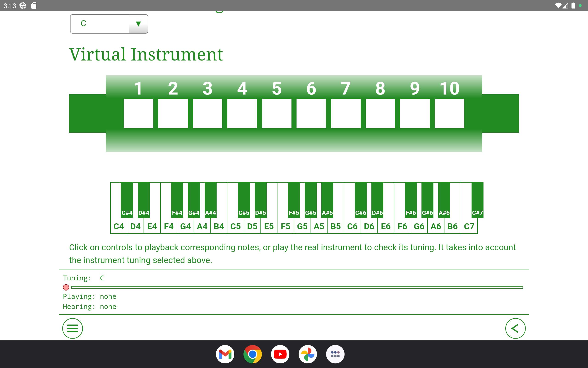Tap the SD card status icon
This screenshot has width=588, height=368.
pyautogui.click(x=34, y=6)
